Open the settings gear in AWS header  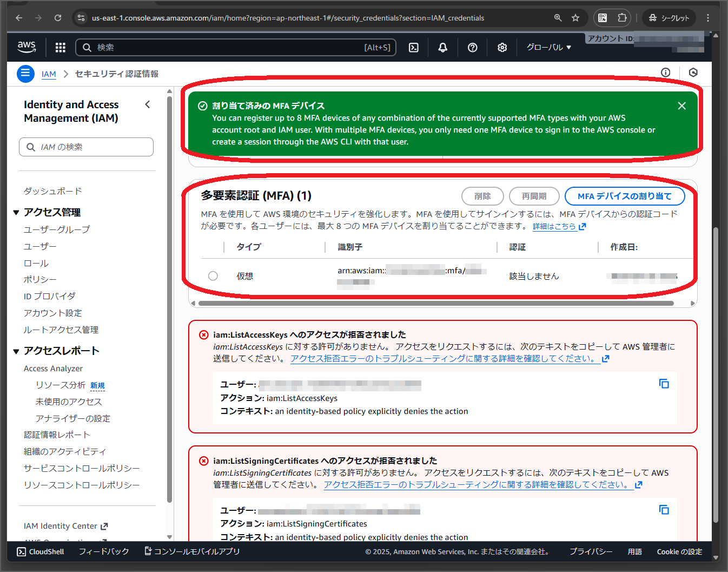[x=502, y=48]
